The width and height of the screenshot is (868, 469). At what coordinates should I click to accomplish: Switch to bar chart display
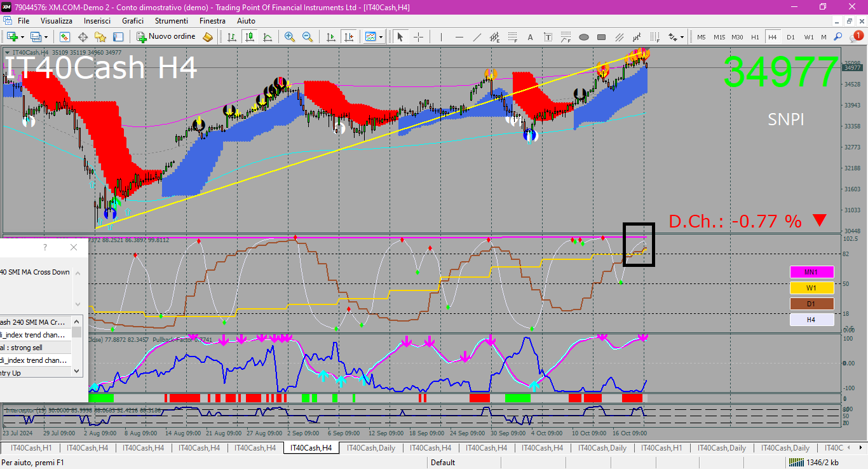(232, 37)
